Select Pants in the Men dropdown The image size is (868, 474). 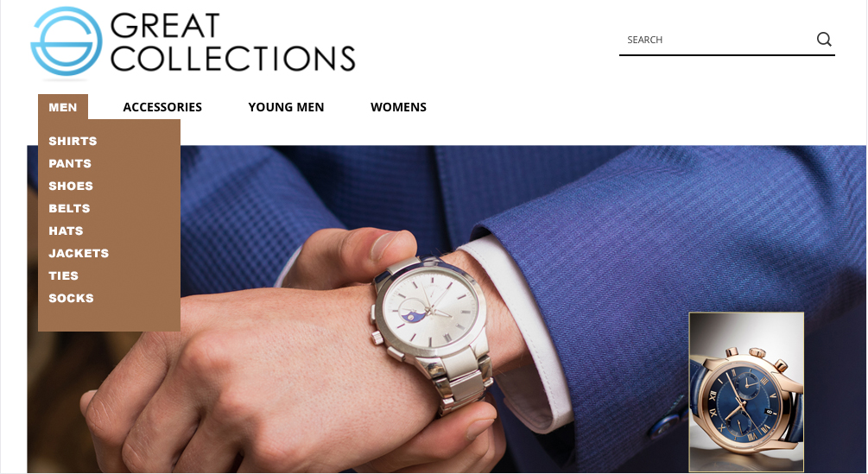[70, 164]
